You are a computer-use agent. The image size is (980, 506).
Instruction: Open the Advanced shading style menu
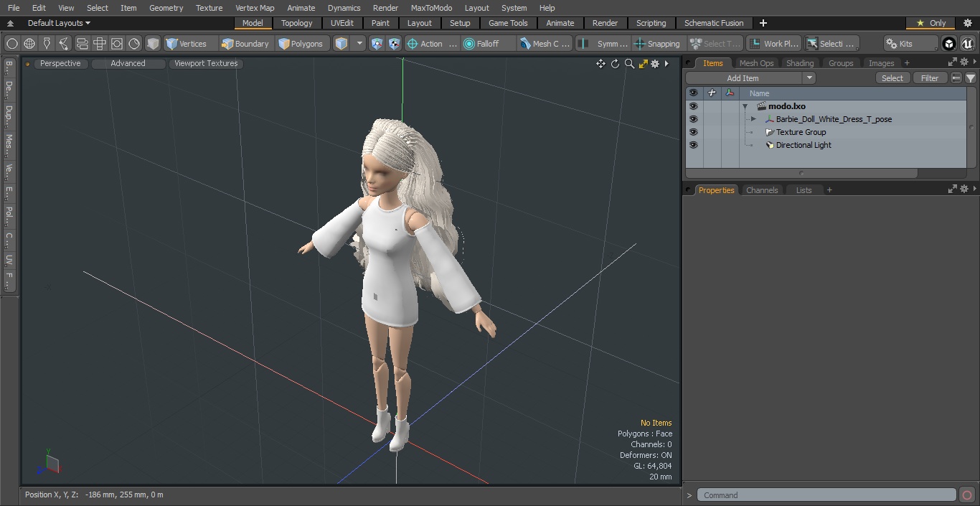click(x=128, y=63)
